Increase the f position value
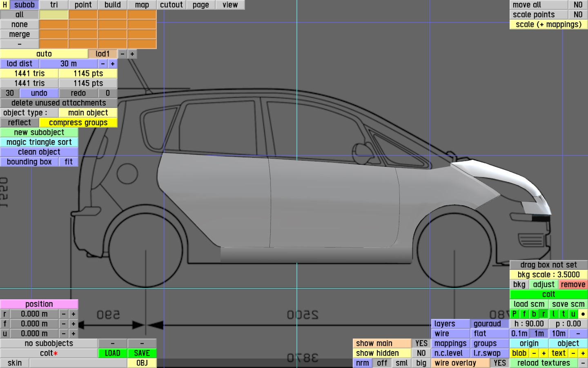Viewport: 588px width, 368px height. point(73,324)
